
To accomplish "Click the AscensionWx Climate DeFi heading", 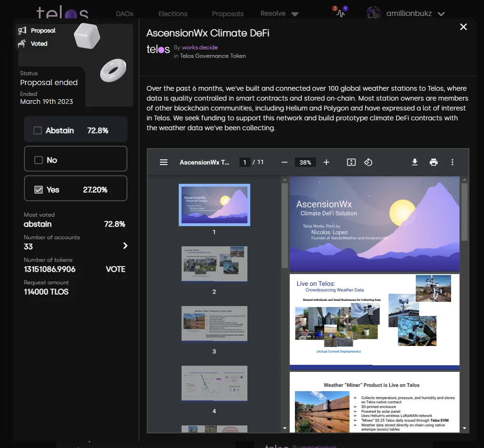I will pyautogui.click(x=208, y=33).
